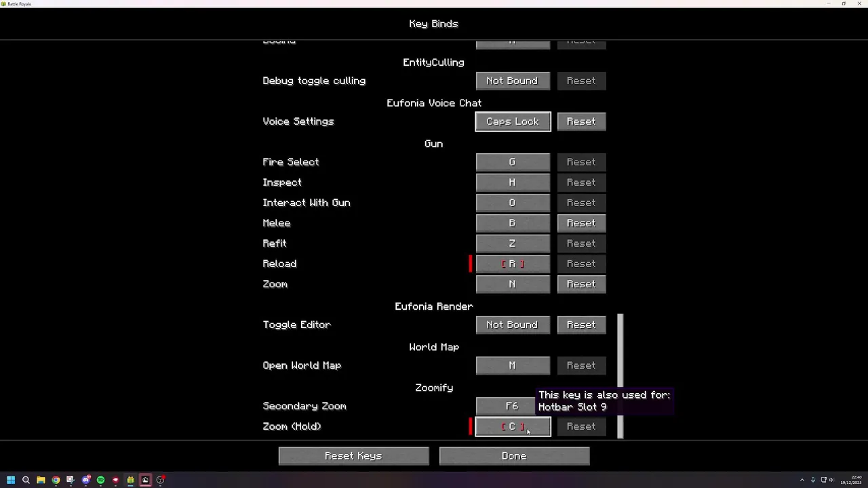
Task: Click the Reset Keys button
Action: [x=353, y=456]
